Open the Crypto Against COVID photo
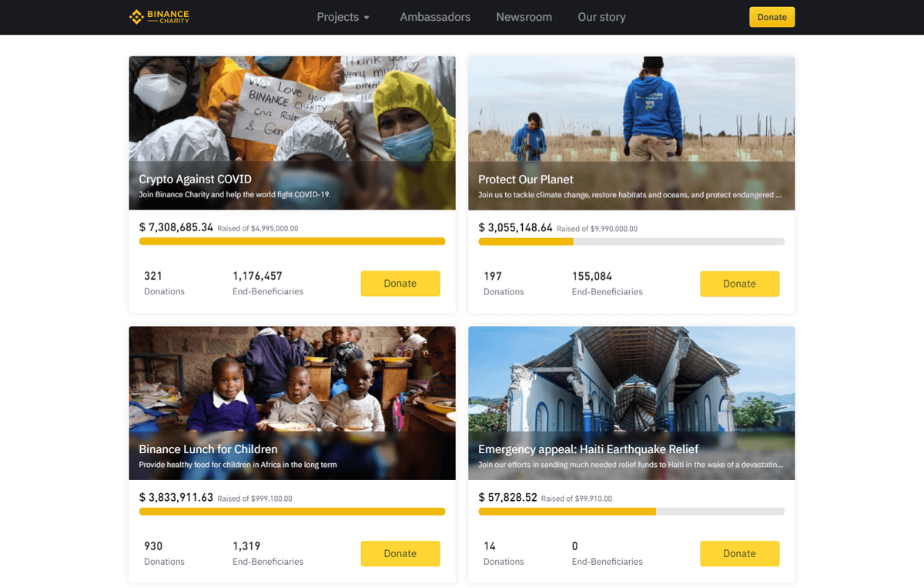The height and width of the screenshot is (588, 924). (x=292, y=109)
